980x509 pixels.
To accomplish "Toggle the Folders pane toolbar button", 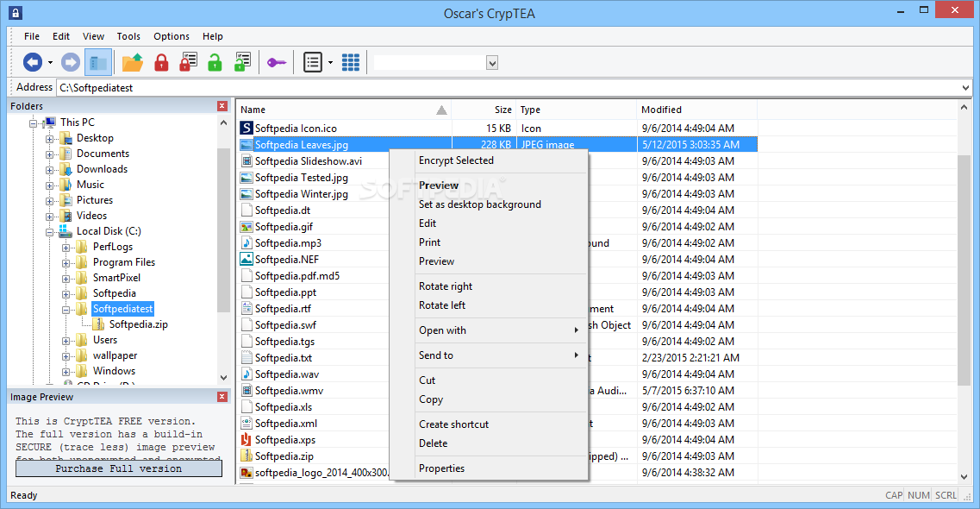I will (x=98, y=62).
